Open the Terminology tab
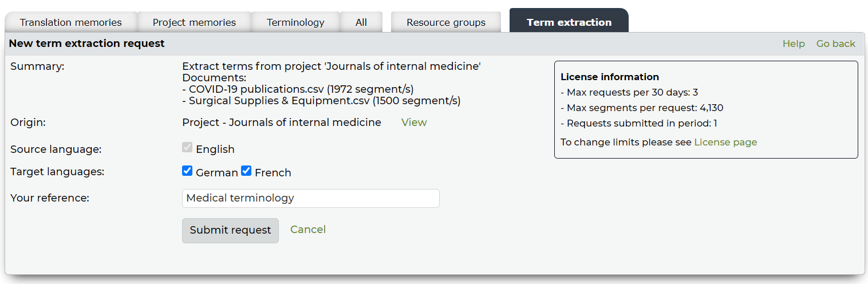Viewport: 868px width, 284px height. pyautogui.click(x=295, y=22)
